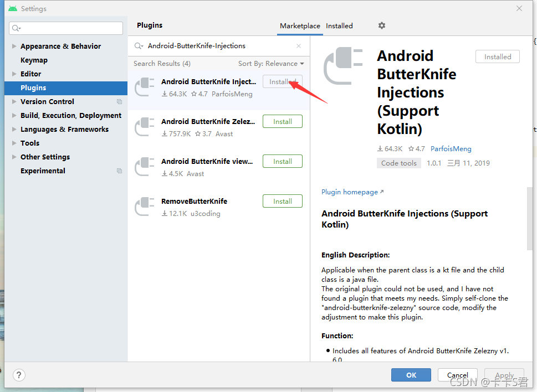Expand the Other Settings node
This screenshot has height=392, width=537.
tap(14, 157)
